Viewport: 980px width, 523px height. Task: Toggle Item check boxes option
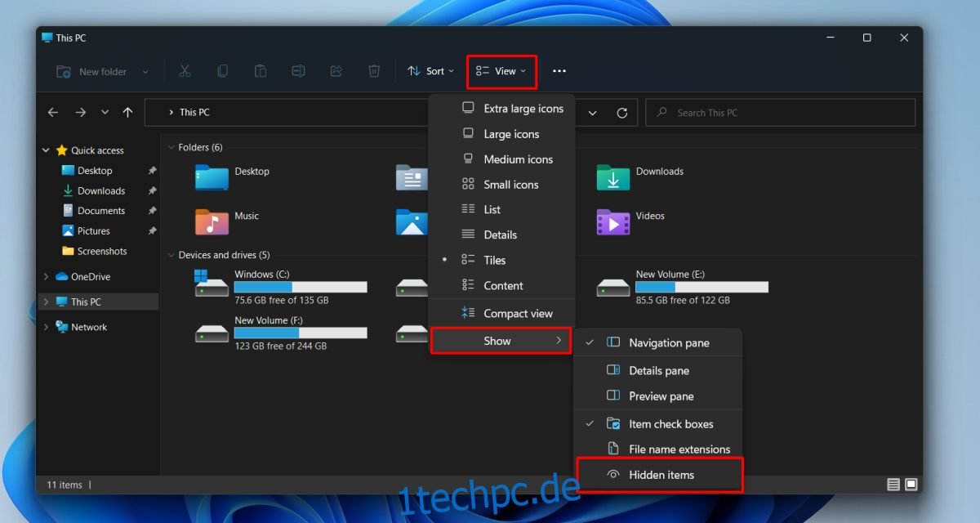657,423
